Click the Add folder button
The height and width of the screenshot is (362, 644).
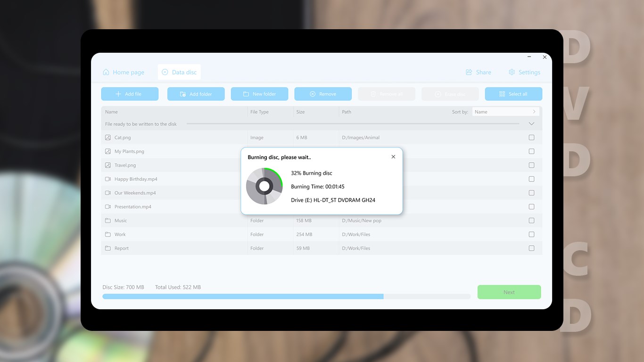tap(196, 94)
